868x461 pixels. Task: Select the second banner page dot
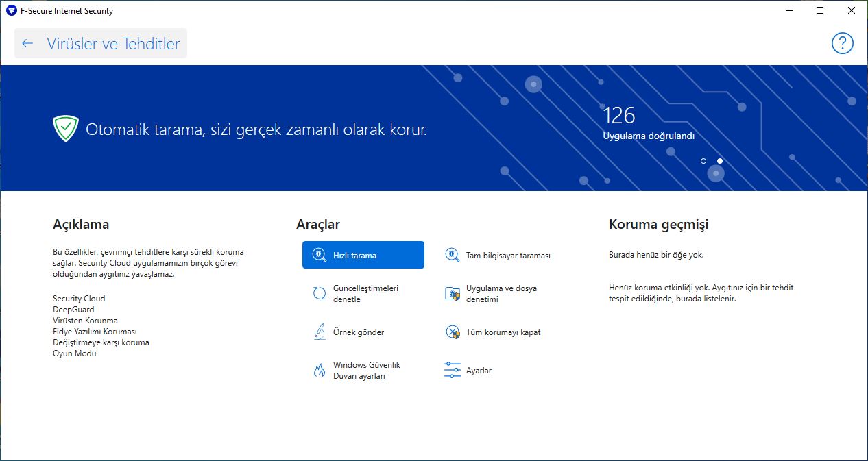(720, 161)
